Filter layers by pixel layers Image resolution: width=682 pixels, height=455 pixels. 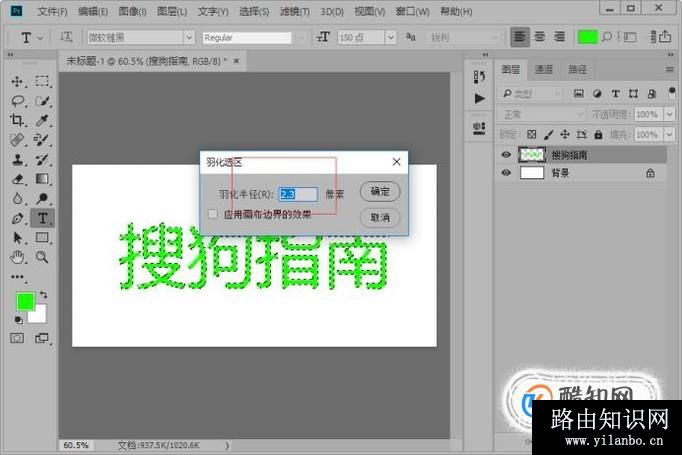(578, 94)
